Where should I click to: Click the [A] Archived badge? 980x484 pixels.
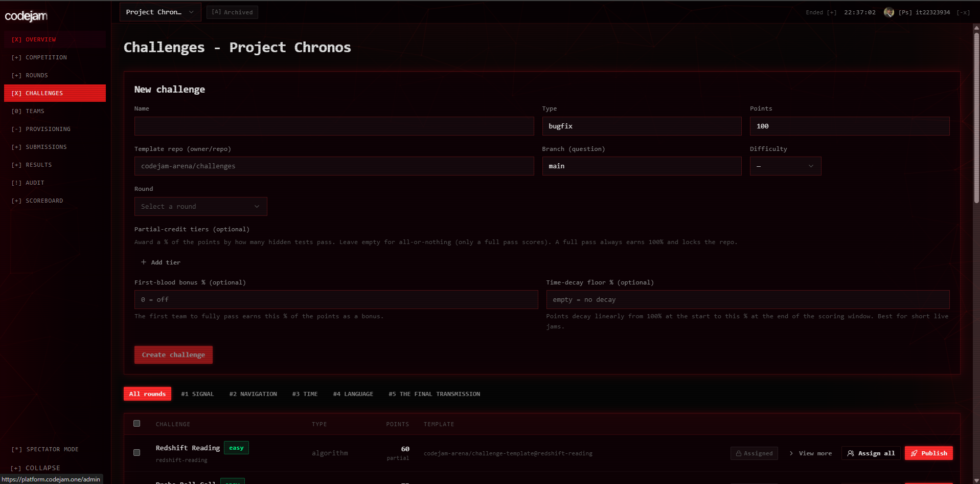232,12
